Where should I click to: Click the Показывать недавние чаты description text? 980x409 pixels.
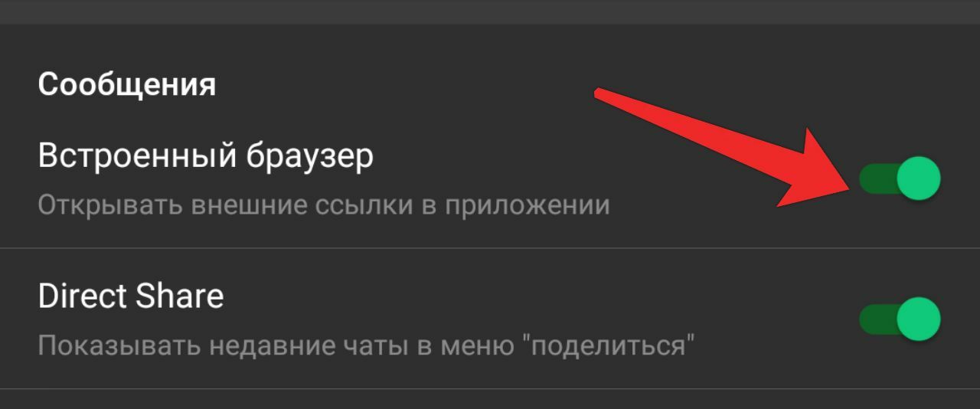[366, 346]
